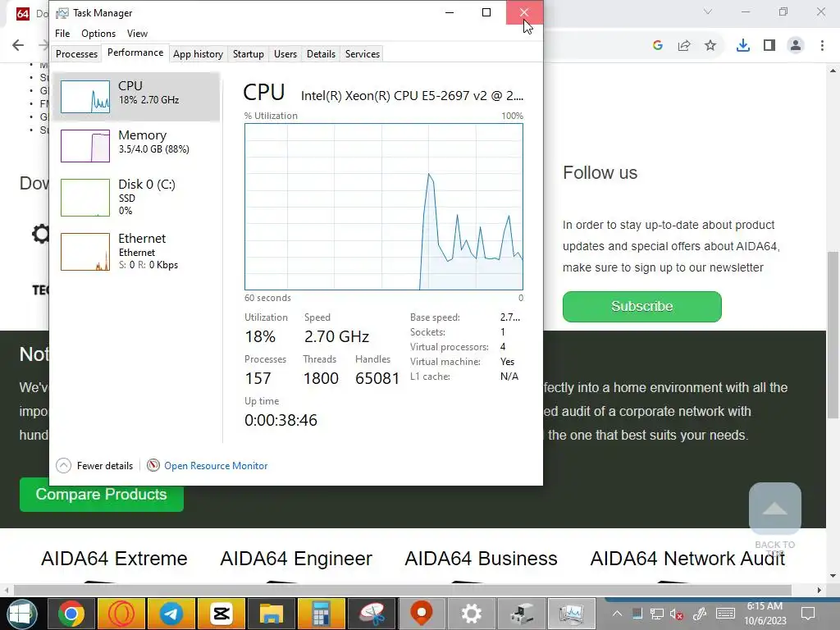The height and width of the screenshot is (630, 840).
Task: Open the Options menu in Task Manager
Action: tap(98, 33)
